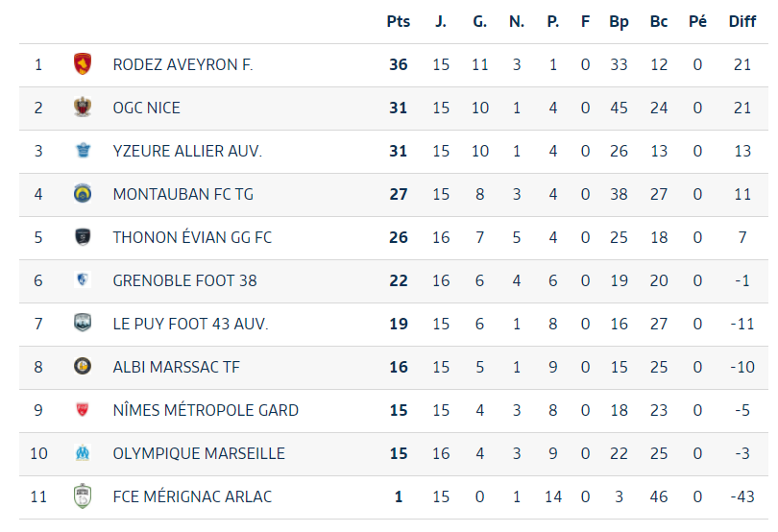The width and height of the screenshot is (778, 532).
Task: Click the Grenoble Foot 38 logo
Action: pyautogui.click(x=83, y=279)
